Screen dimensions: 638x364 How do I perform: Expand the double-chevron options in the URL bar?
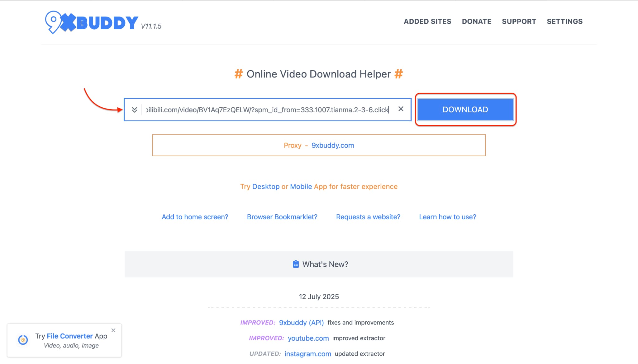pyautogui.click(x=135, y=109)
